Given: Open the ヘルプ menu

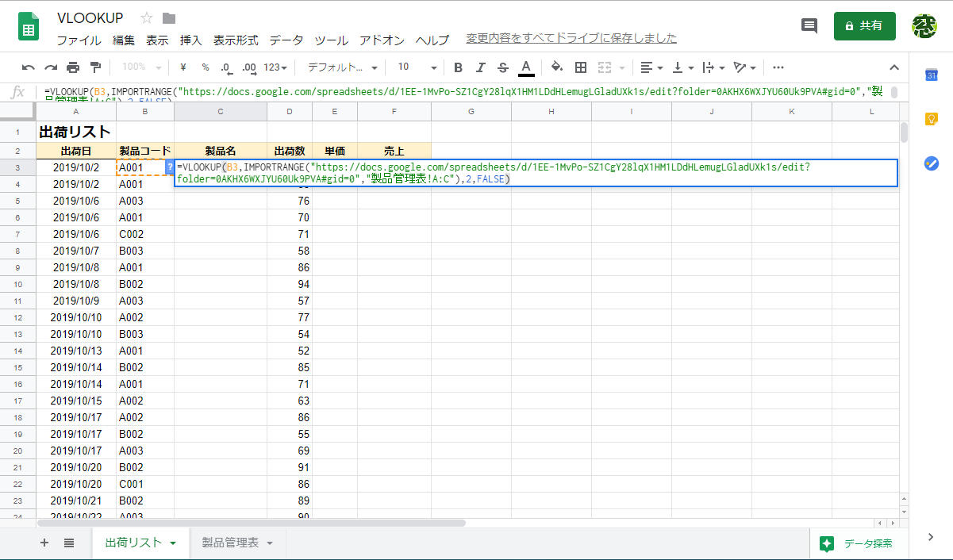Looking at the screenshot, I should [432, 40].
